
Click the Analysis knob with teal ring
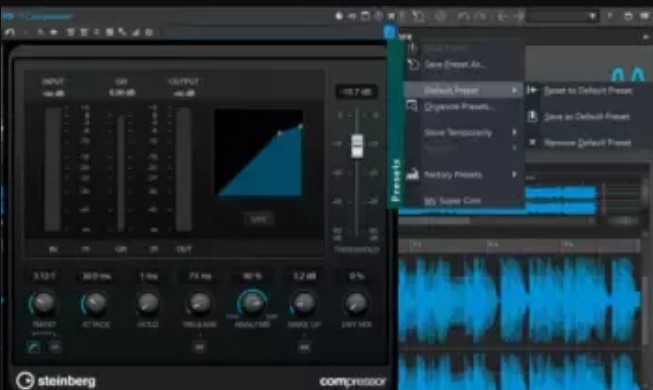click(x=252, y=303)
